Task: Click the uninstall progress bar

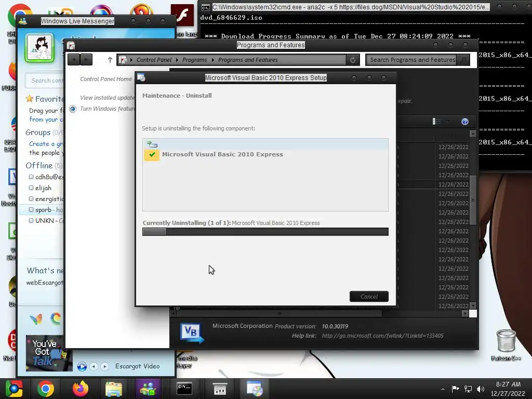Action: [x=265, y=232]
